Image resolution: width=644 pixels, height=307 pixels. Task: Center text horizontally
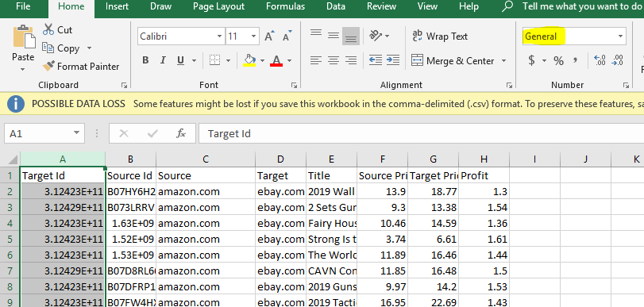point(333,60)
